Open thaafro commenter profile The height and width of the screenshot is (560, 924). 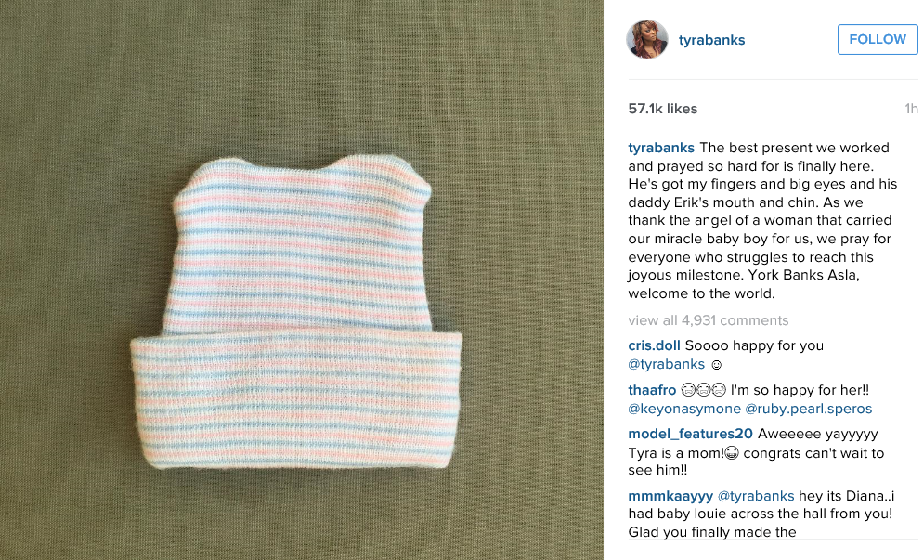point(652,390)
